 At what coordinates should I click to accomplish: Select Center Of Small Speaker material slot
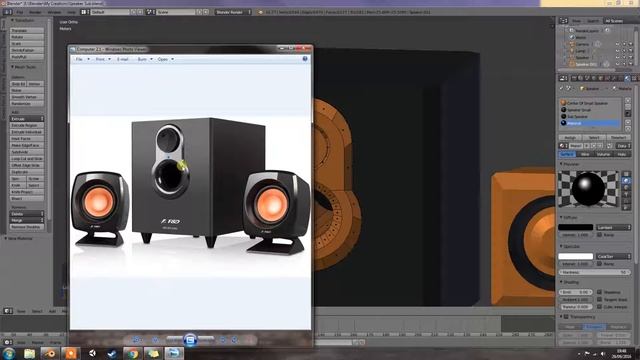pyautogui.click(x=590, y=103)
